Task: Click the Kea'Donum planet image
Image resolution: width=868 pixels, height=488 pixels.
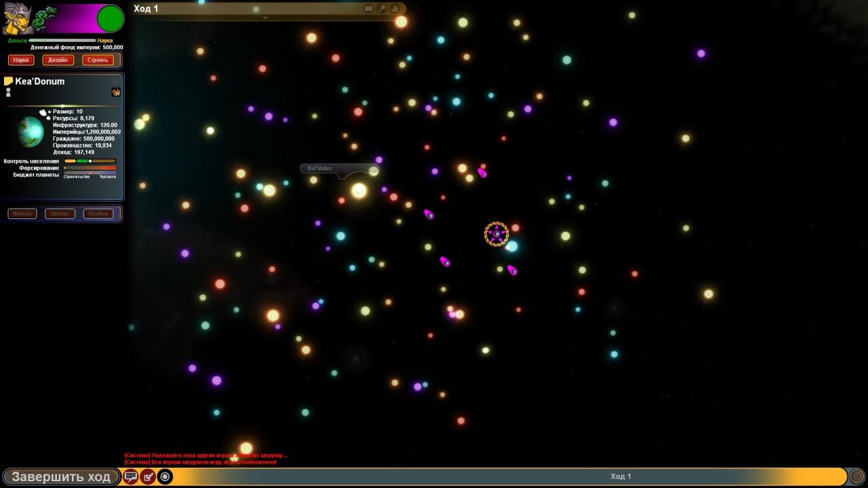Action: (31, 132)
